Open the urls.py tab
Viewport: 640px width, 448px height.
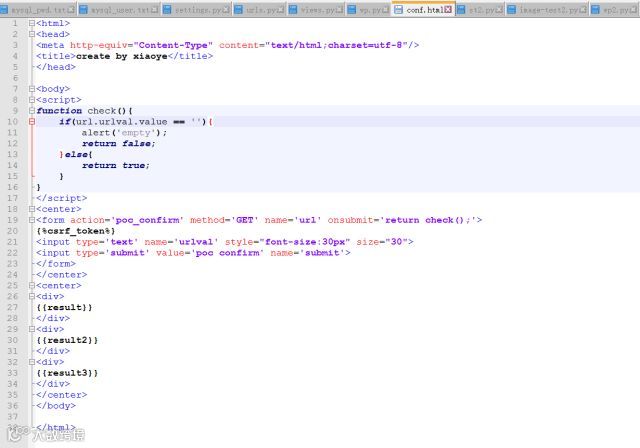click(260, 9)
